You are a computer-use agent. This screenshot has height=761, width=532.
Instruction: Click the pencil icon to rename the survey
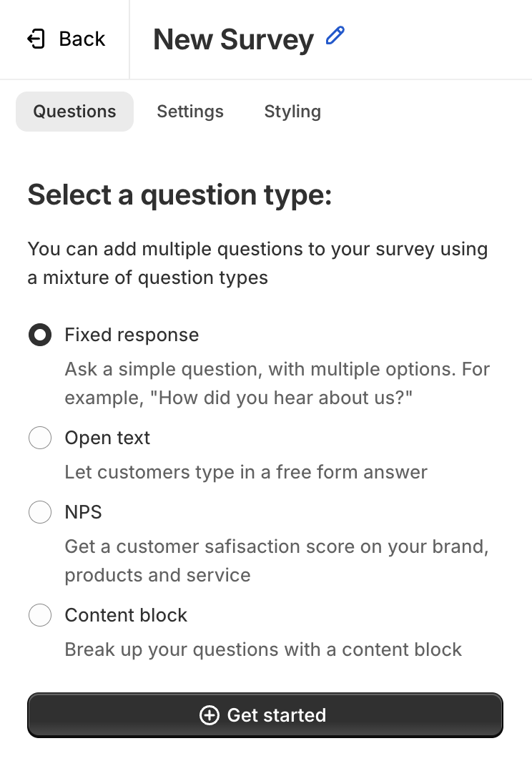335,36
